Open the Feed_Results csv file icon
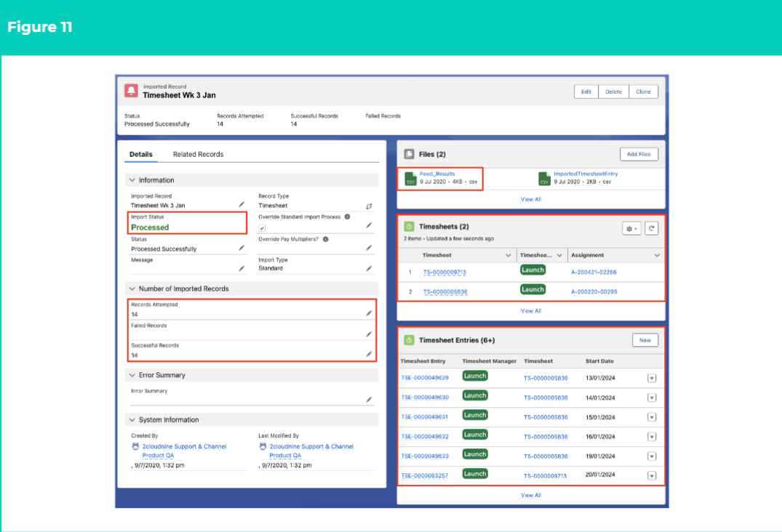Screen dimensions: 782x532 (x=410, y=179)
